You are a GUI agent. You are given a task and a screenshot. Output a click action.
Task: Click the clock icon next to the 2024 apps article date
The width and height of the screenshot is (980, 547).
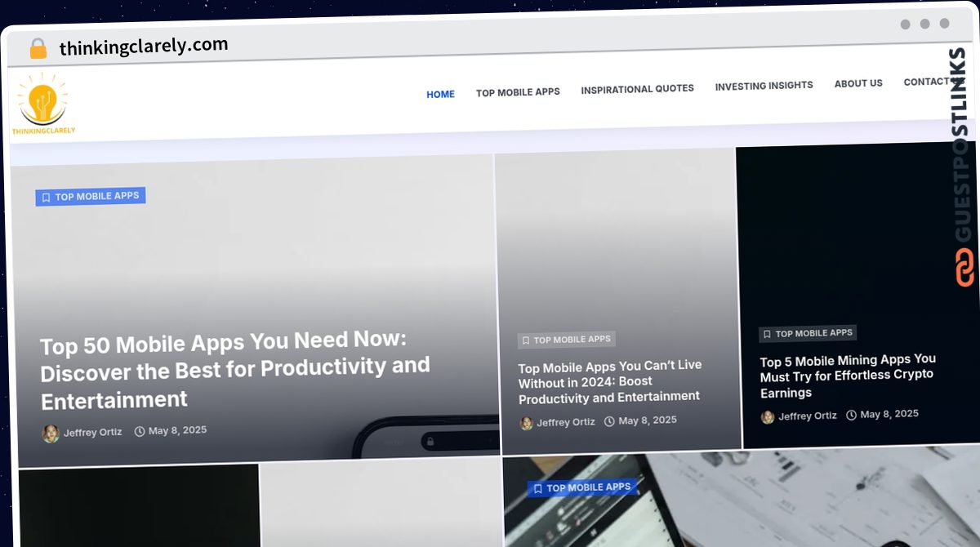[610, 421]
